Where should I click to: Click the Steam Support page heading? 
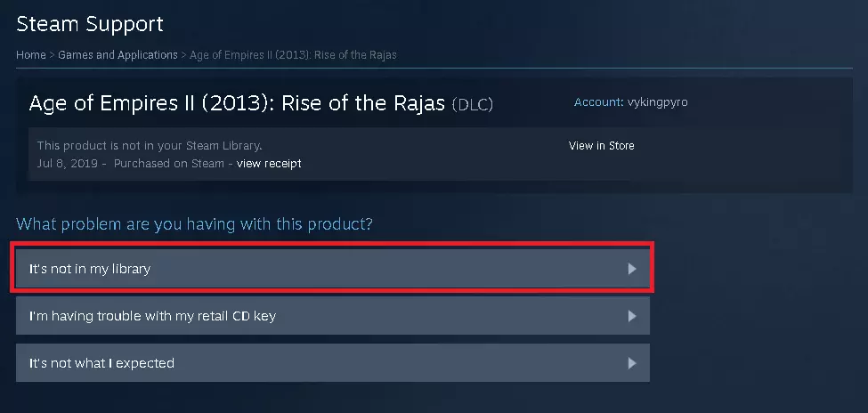(90, 23)
